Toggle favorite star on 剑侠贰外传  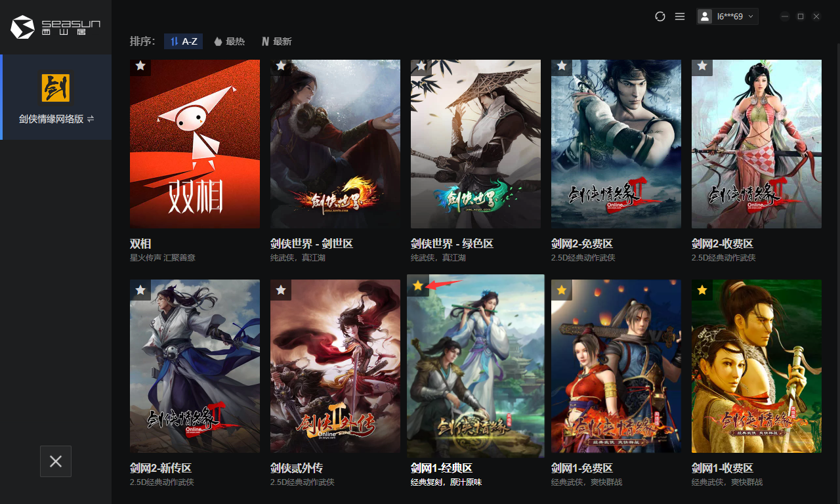[x=281, y=290]
